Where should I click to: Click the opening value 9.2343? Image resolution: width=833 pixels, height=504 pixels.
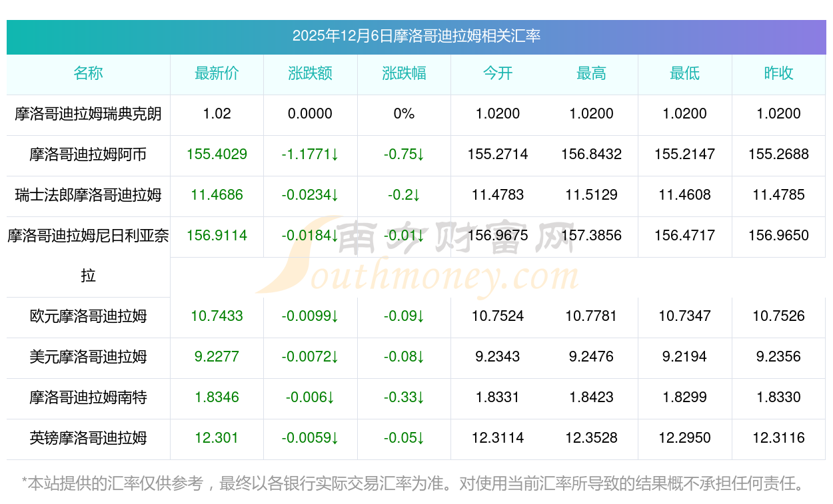pos(498,357)
